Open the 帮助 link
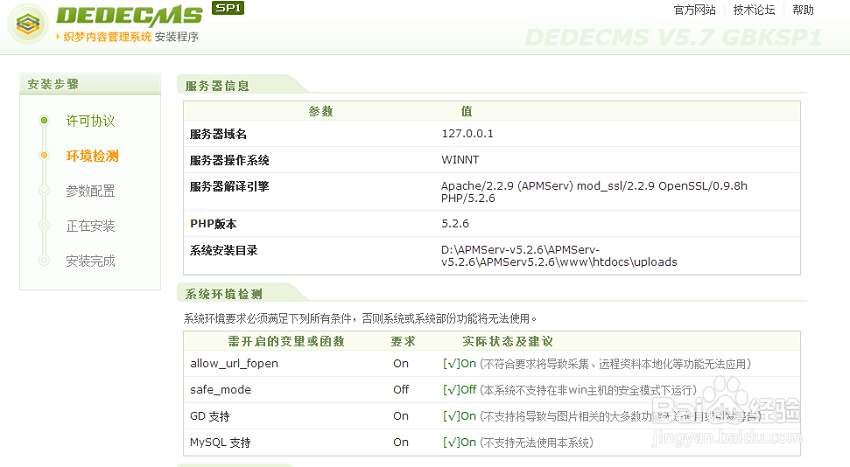The image size is (850, 467). coord(803,10)
